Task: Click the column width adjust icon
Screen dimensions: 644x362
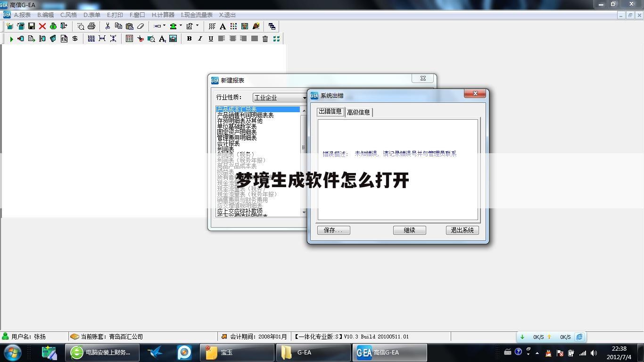Action: 102,39
